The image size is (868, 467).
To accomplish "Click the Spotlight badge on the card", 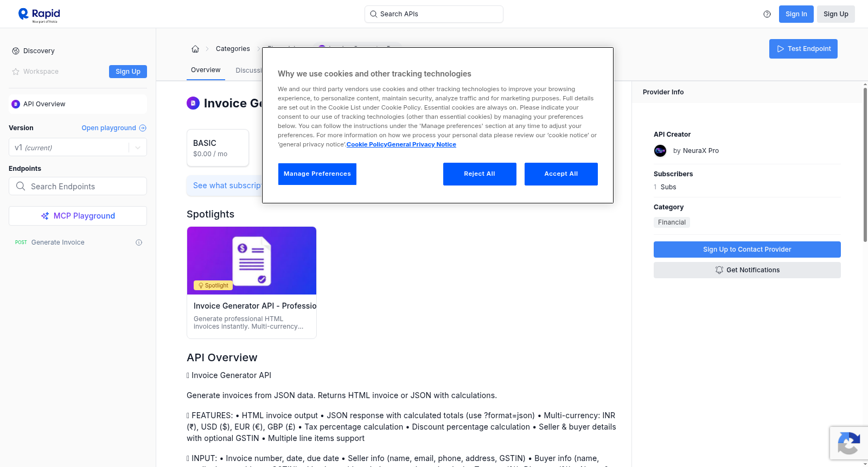I will point(213,285).
